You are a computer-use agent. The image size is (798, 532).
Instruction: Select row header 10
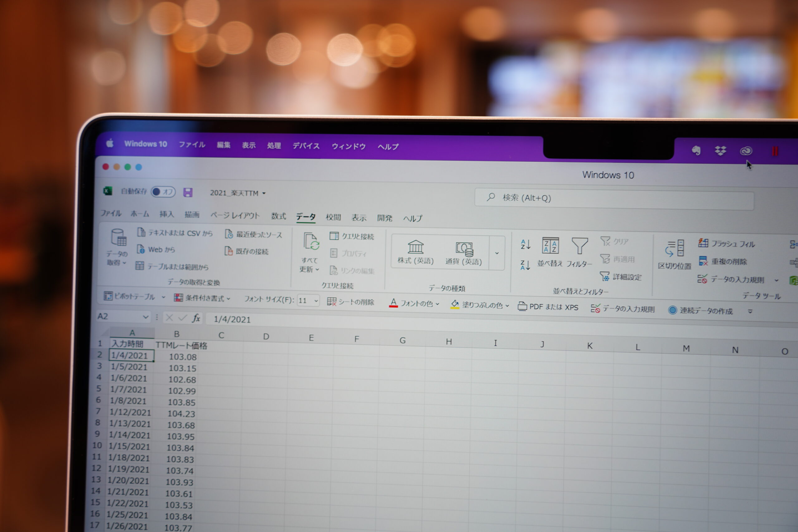[x=97, y=445]
